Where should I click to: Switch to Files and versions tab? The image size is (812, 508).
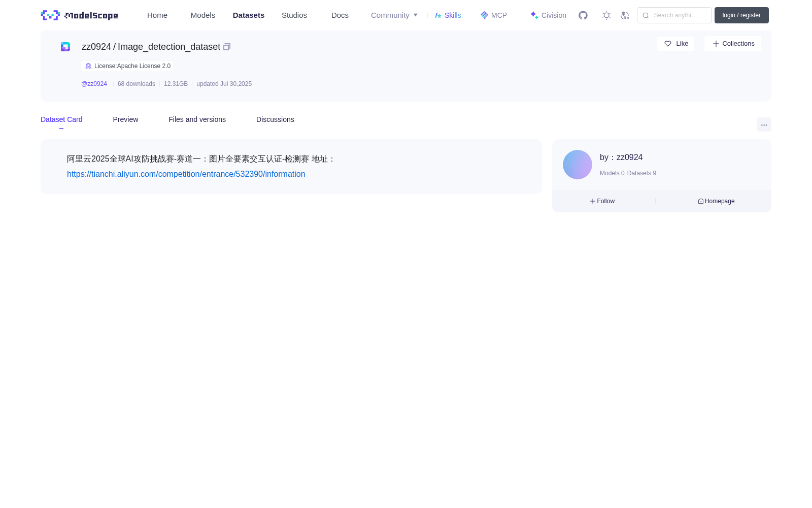197,119
